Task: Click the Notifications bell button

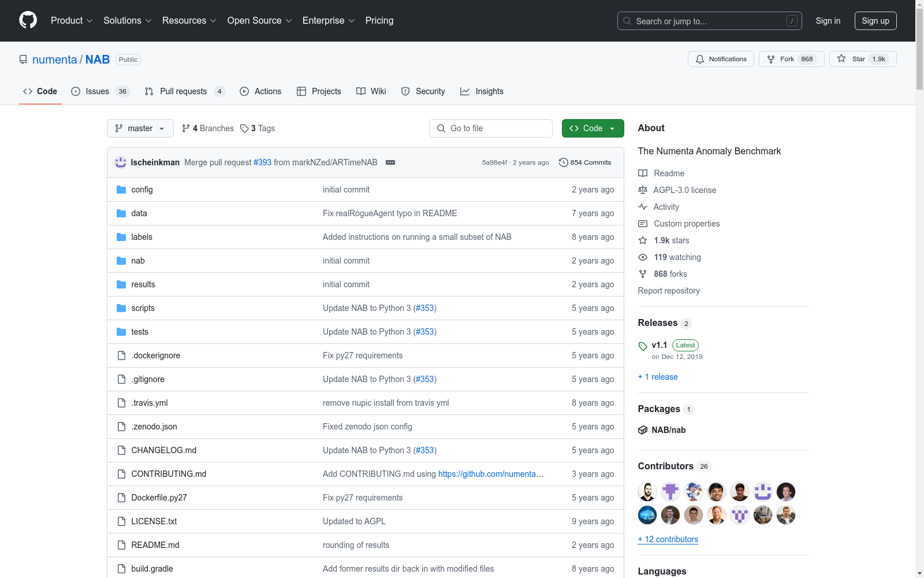Action: [721, 59]
